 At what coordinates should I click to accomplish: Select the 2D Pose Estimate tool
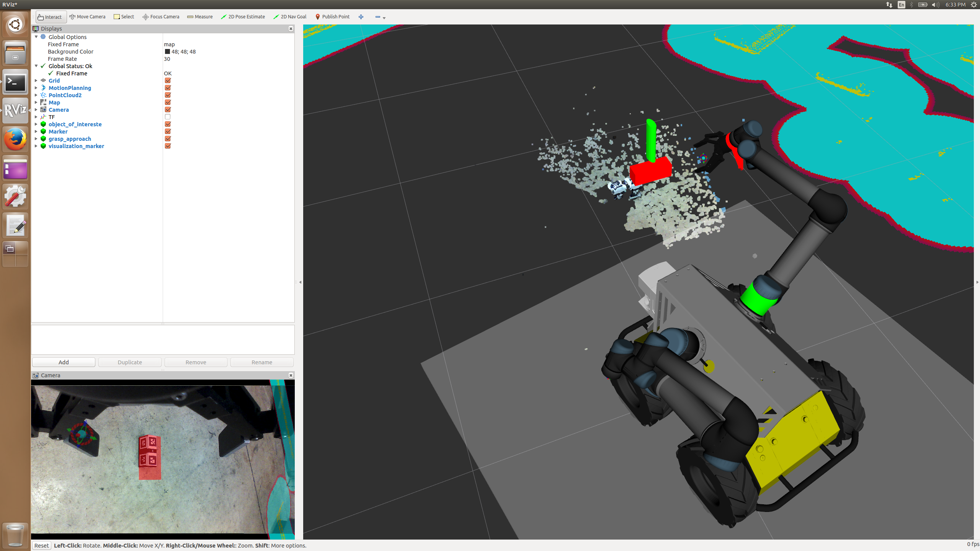coord(243,17)
